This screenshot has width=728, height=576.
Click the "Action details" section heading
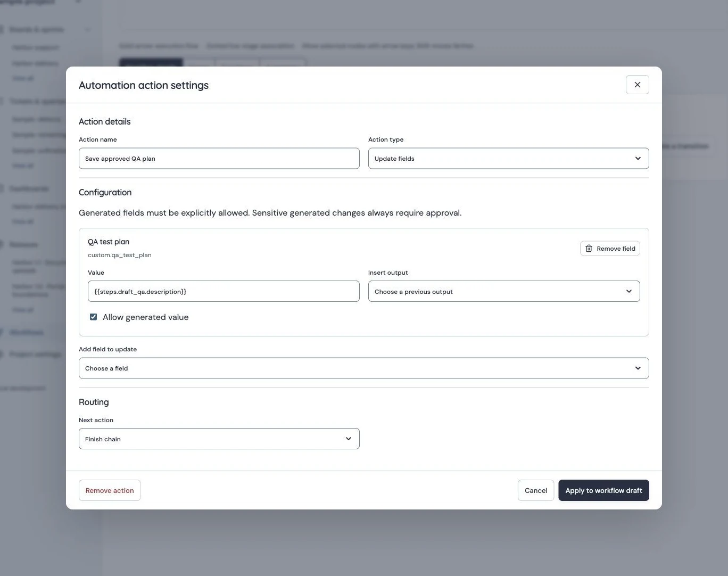[x=105, y=121]
